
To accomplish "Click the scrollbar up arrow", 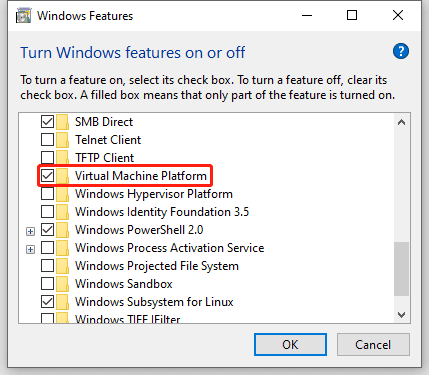I will (x=402, y=122).
